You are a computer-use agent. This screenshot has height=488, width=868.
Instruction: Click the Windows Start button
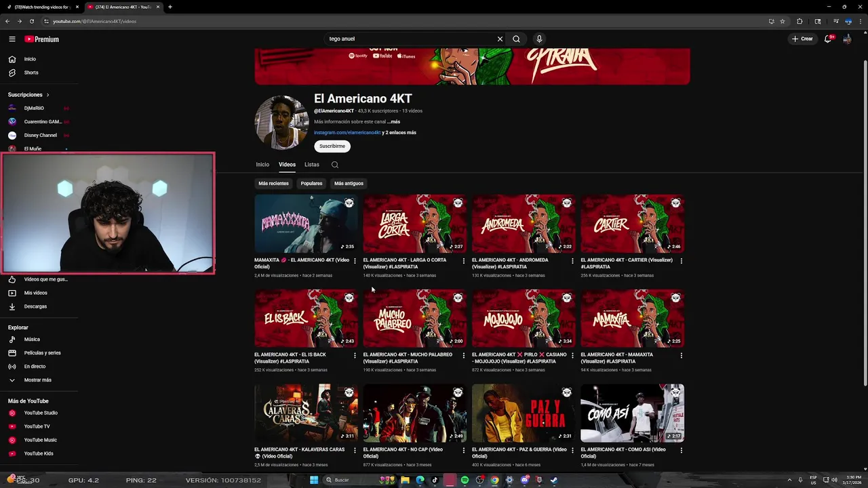tap(314, 480)
